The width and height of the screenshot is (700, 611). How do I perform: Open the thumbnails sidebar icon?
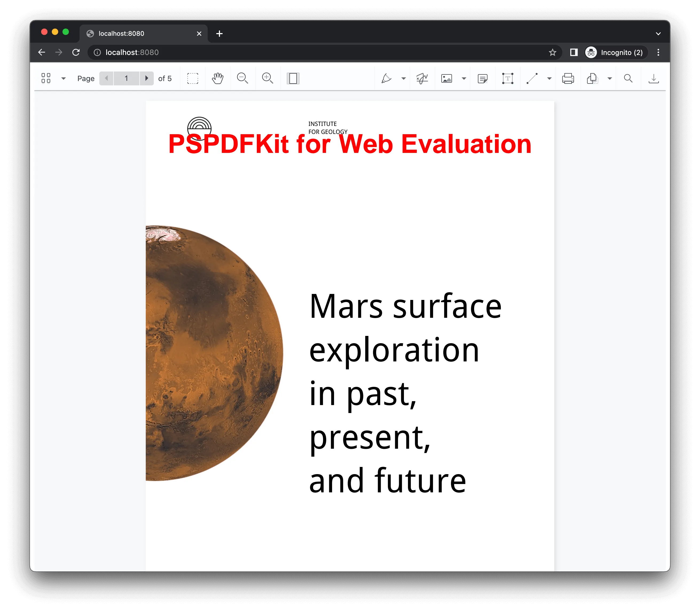[x=46, y=78]
